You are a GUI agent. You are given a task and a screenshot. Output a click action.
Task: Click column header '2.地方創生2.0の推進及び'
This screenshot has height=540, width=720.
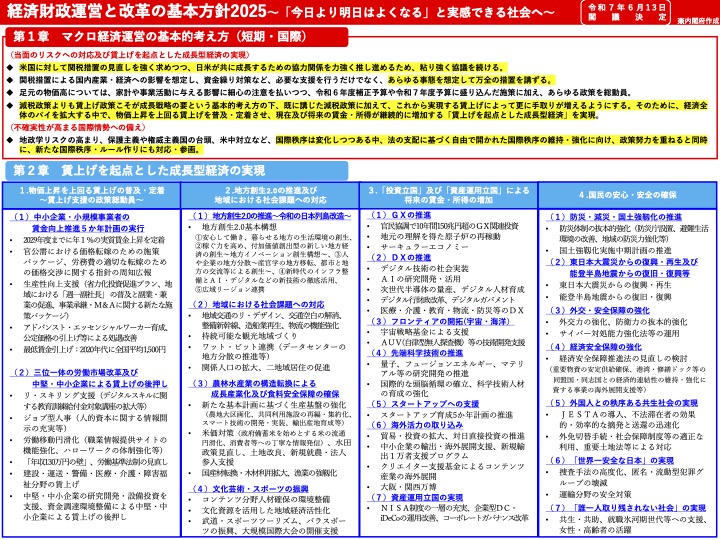point(270,196)
